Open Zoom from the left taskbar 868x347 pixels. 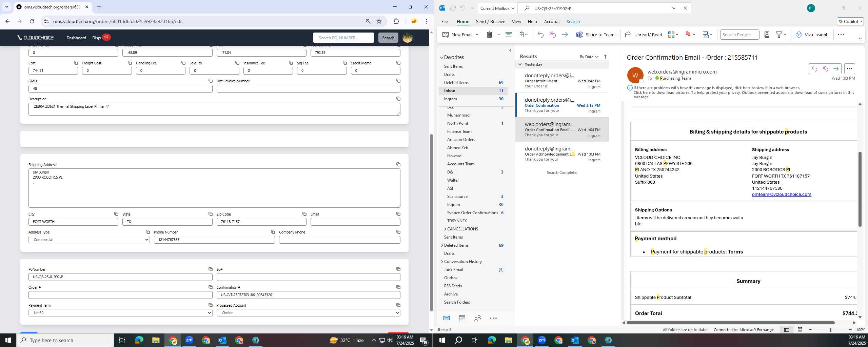point(189,340)
